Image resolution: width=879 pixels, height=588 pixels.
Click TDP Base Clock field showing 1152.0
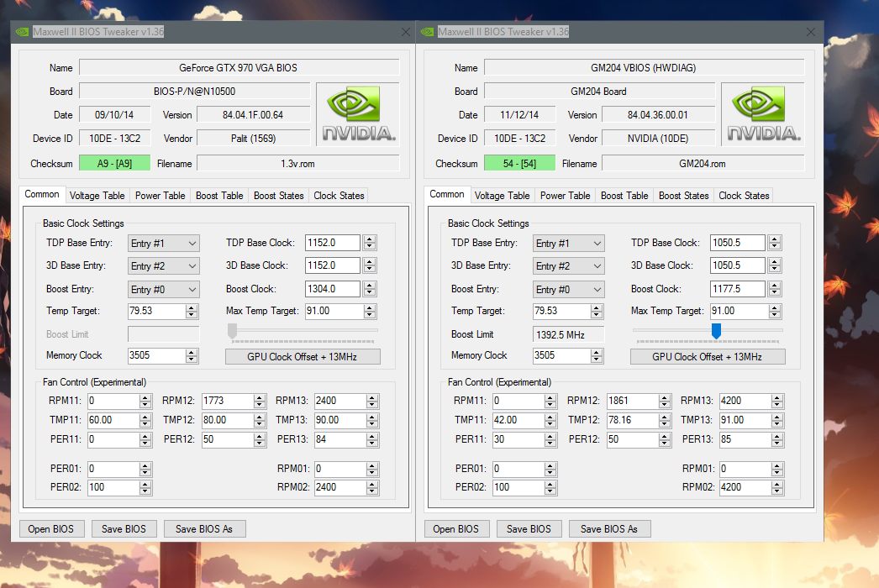point(333,243)
